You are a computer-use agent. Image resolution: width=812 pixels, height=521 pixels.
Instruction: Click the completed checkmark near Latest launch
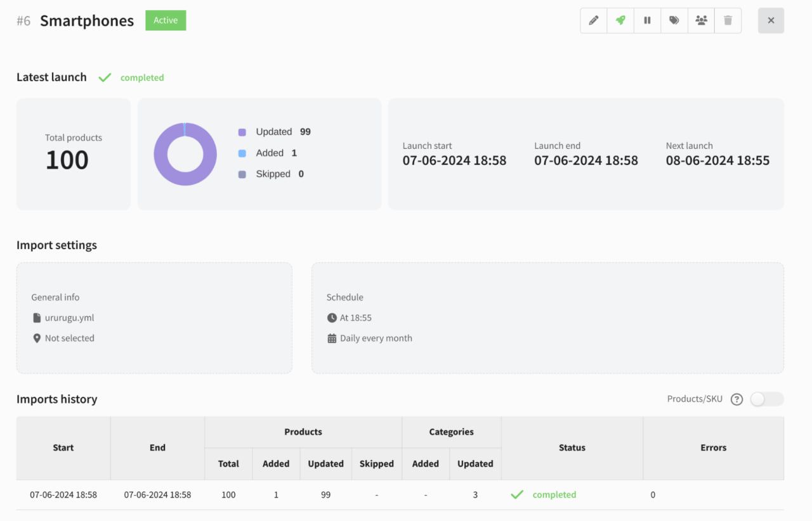coord(105,77)
